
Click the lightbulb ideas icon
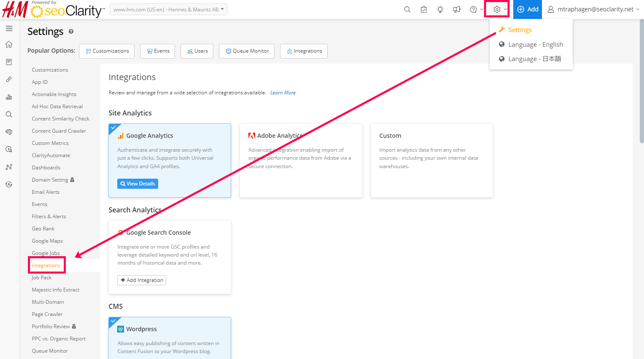click(440, 9)
